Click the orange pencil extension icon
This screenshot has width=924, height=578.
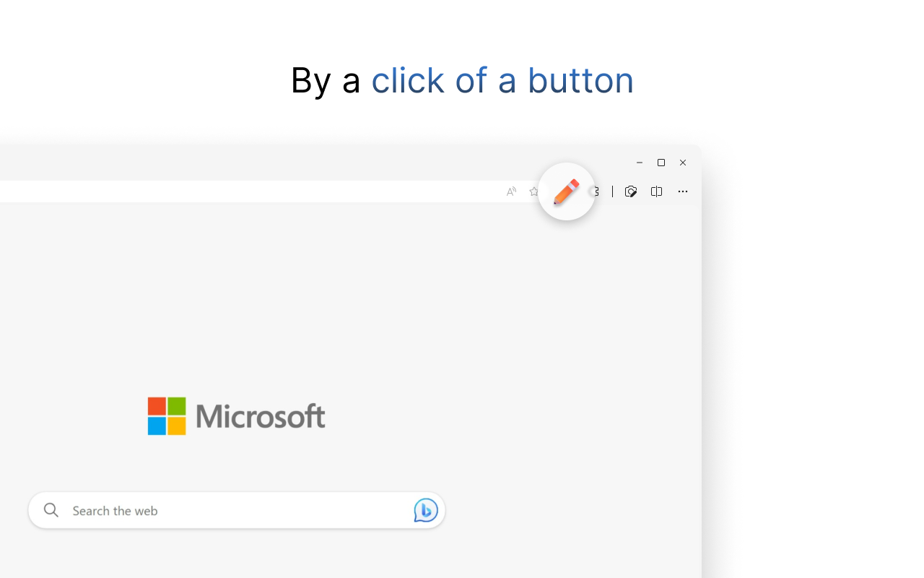tap(567, 191)
